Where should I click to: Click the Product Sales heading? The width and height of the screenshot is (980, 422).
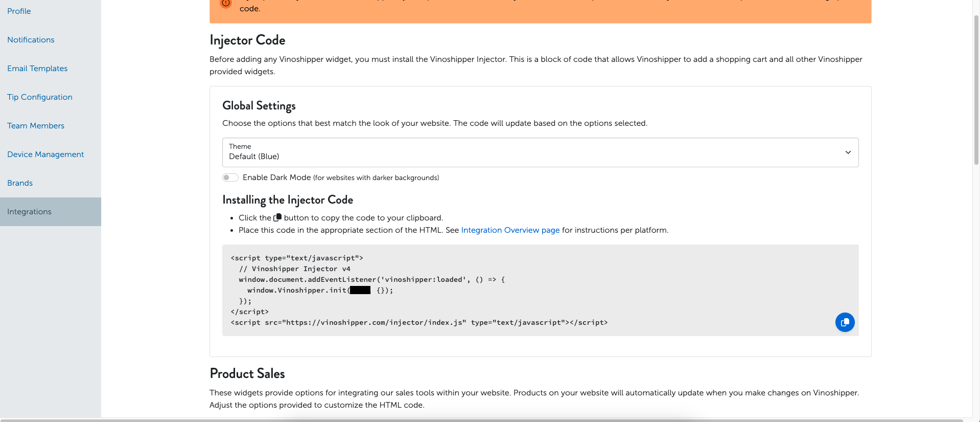click(x=247, y=373)
